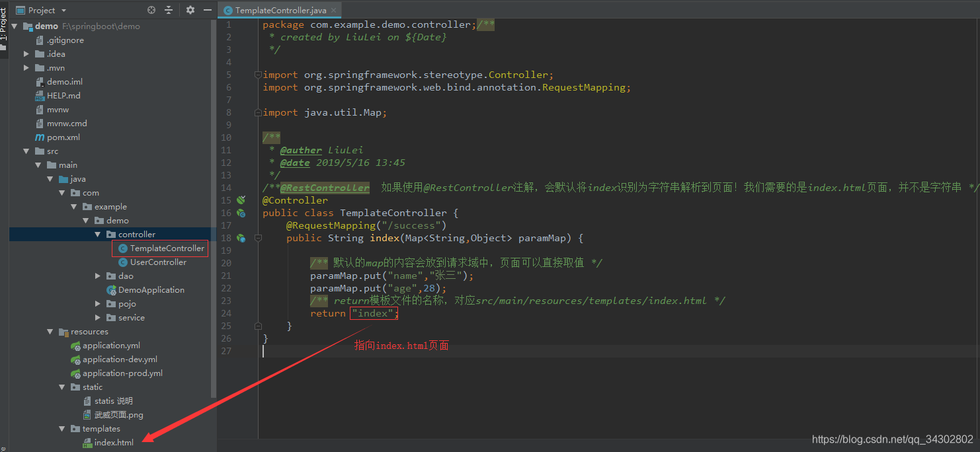Click the @Controller annotation on line 15
Screen dimensions: 980x452
[x=295, y=200]
